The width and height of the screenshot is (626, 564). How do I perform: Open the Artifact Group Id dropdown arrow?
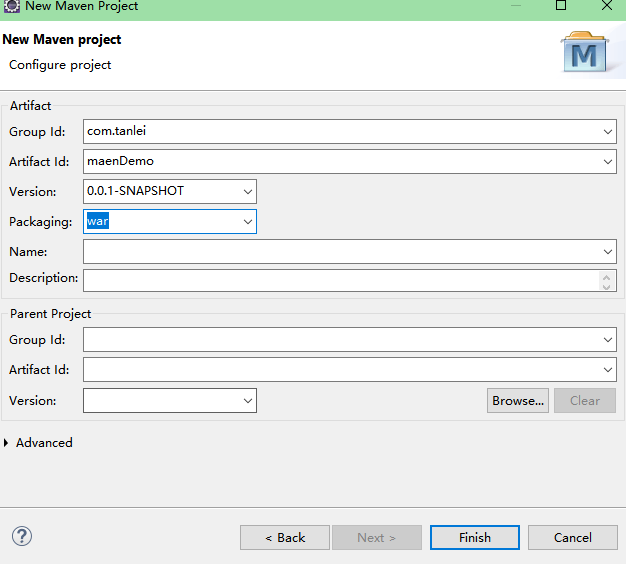coord(608,132)
